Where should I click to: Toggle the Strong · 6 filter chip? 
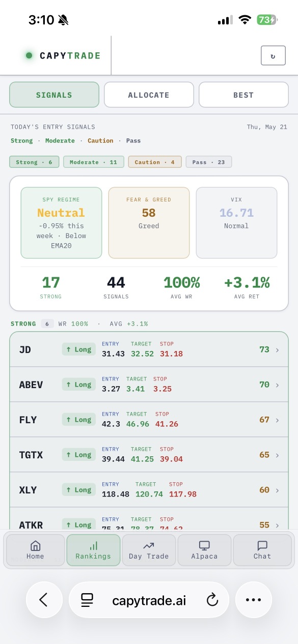click(x=34, y=162)
